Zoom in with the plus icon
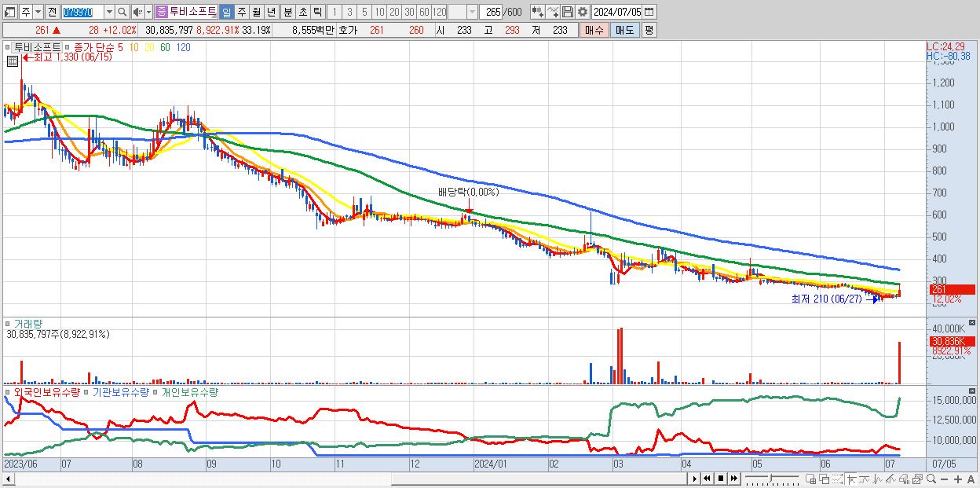This screenshot has height=488, width=980. (958, 479)
